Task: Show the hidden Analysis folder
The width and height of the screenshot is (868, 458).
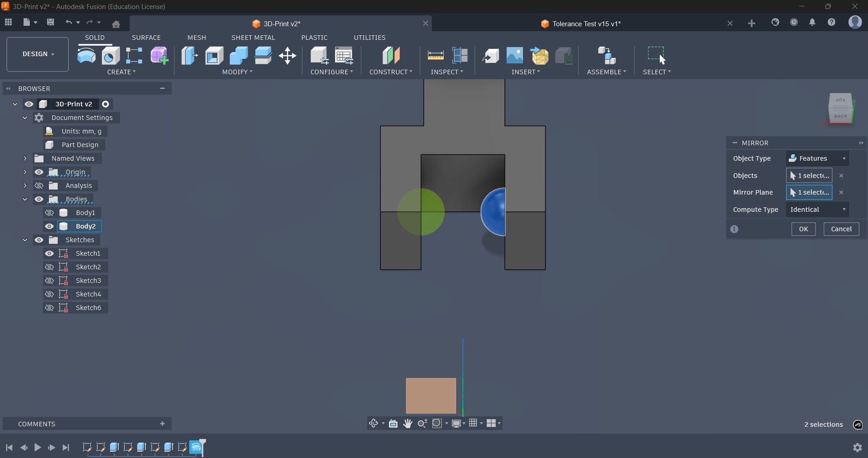Action: 39,186
